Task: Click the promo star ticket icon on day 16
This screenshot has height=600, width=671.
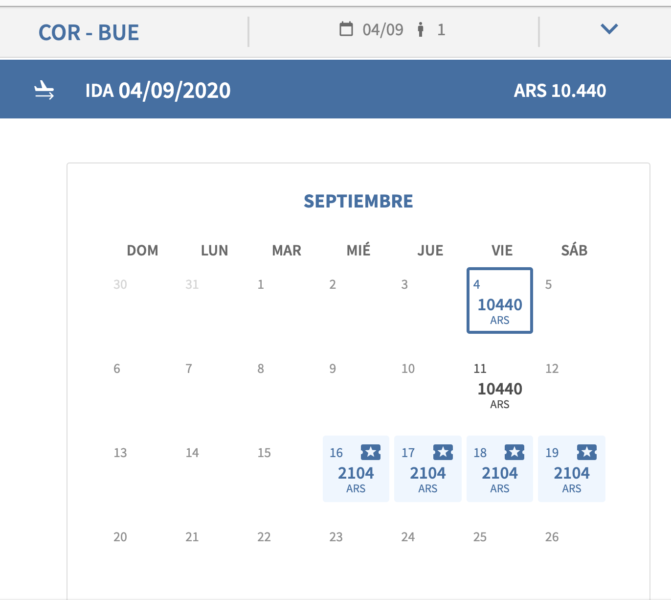Action: [x=371, y=452]
